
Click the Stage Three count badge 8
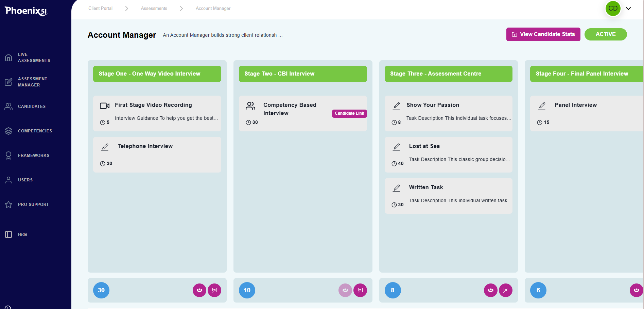coord(393,290)
